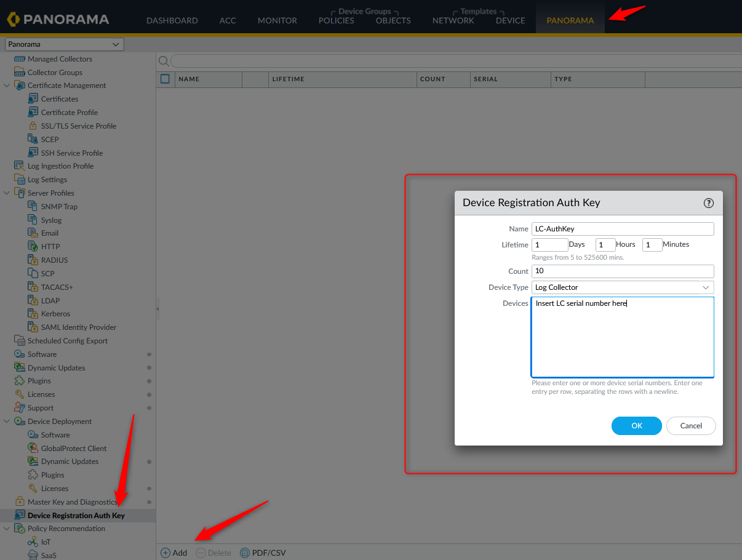
Task: Click the SSL/TLS Service Profile lock icon
Action: click(33, 126)
